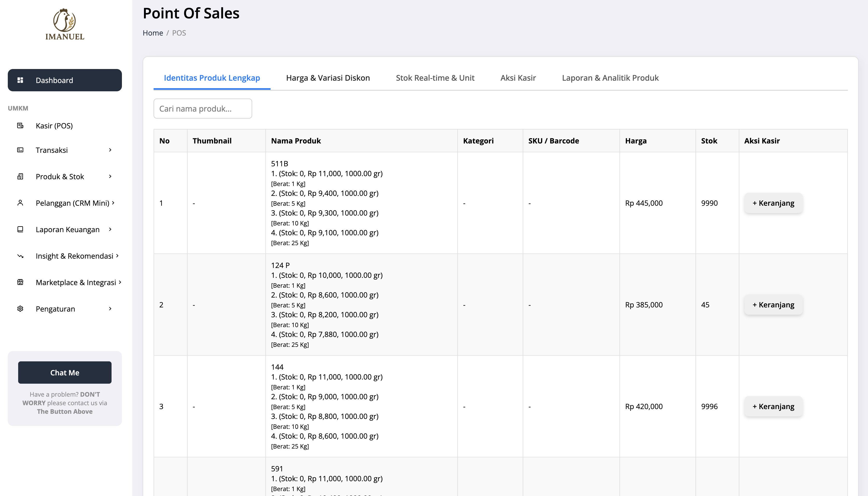This screenshot has height=496, width=868.
Task: Click the Rp 9,100 variant line
Action: tap(325, 233)
